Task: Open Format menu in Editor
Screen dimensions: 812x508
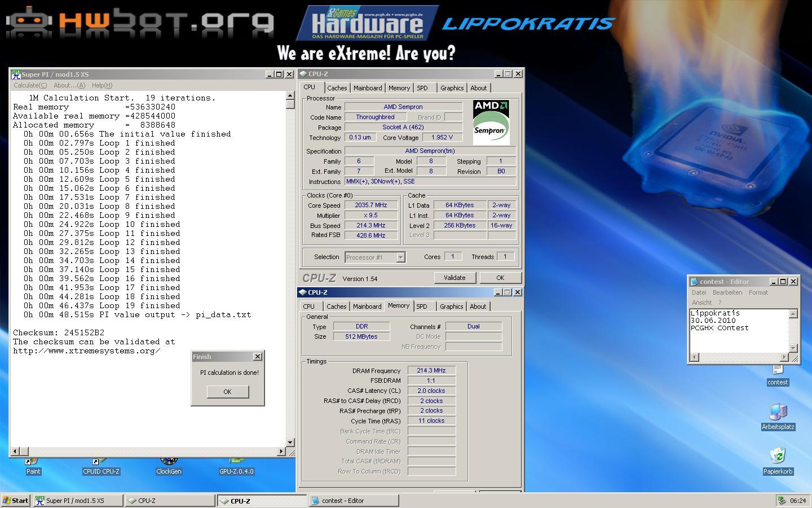Action: click(x=758, y=292)
